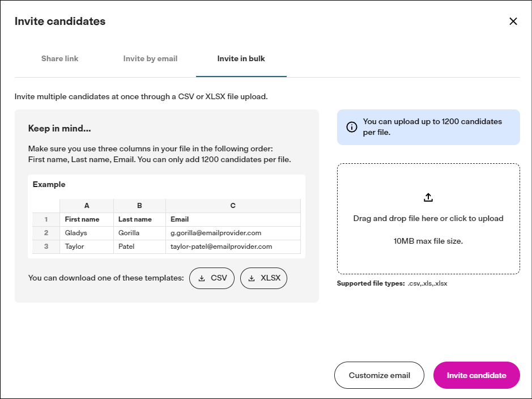The width and height of the screenshot is (532, 399).
Task: Click the 10MB max file size text
Action: pos(428,241)
